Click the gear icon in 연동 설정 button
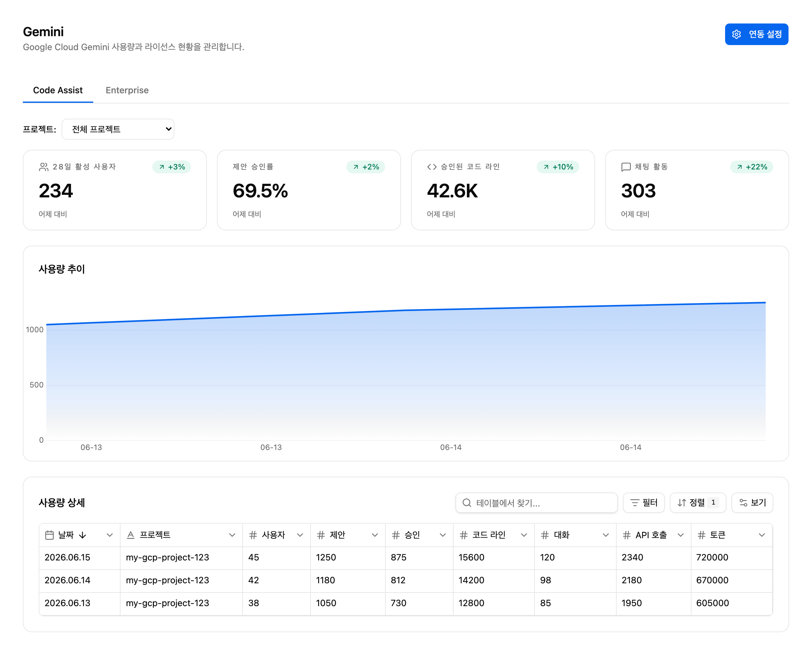The width and height of the screenshot is (812, 655). coord(736,34)
